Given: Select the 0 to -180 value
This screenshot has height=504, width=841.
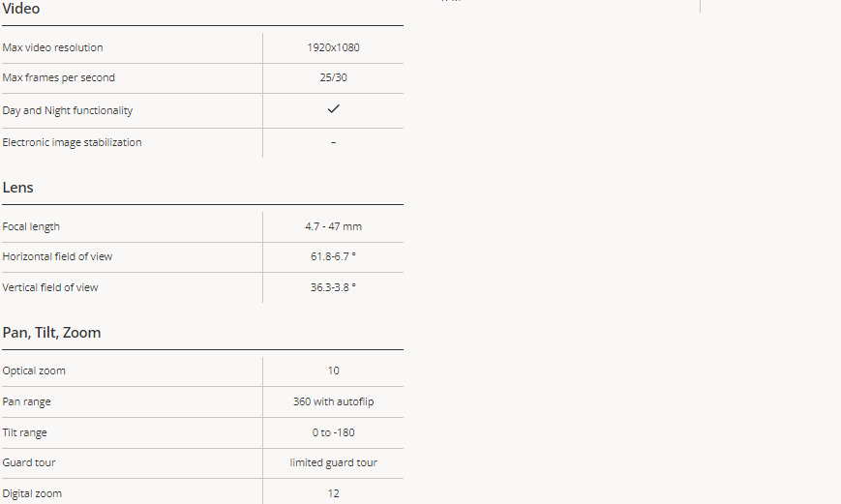Looking at the screenshot, I should [x=333, y=432].
